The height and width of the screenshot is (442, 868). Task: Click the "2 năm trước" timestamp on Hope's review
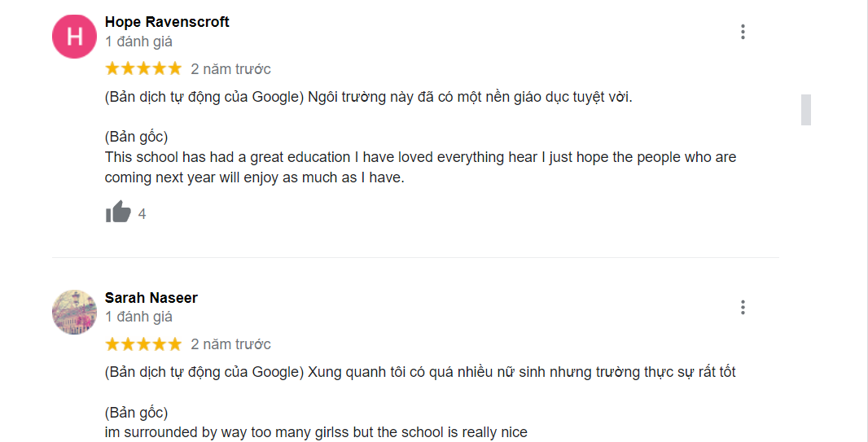[x=230, y=68]
